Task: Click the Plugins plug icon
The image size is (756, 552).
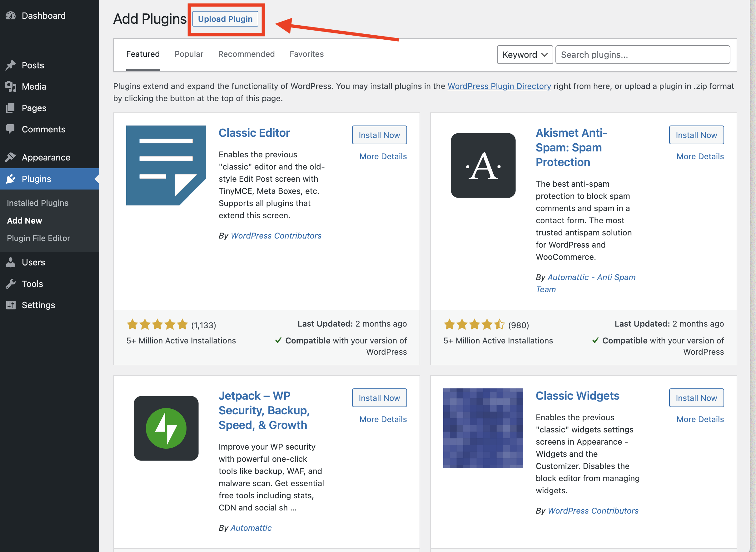Action: point(11,179)
